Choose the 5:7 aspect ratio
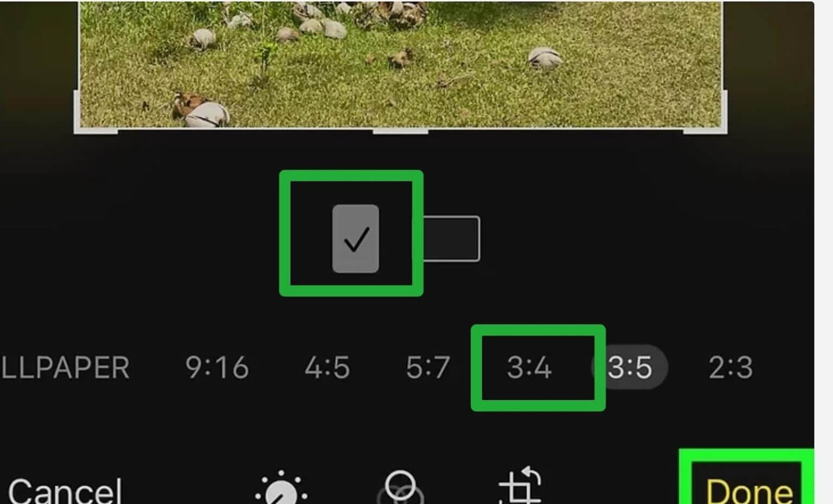 point(428,367)
